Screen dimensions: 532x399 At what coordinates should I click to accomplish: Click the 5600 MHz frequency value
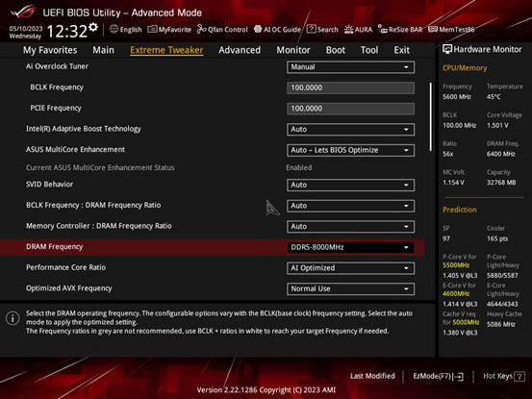(x=457, y=97)
